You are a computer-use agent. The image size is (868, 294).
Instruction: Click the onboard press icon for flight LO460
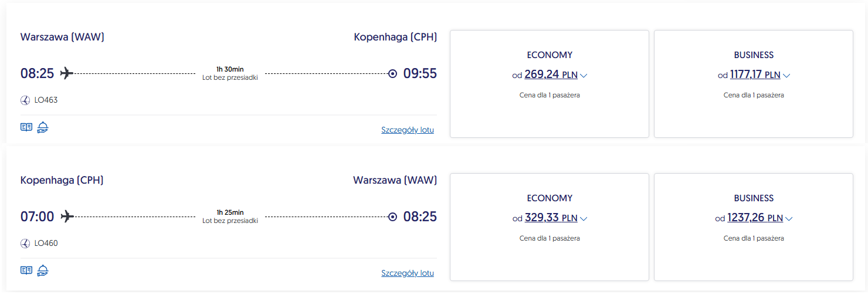(x=26, y=271)
